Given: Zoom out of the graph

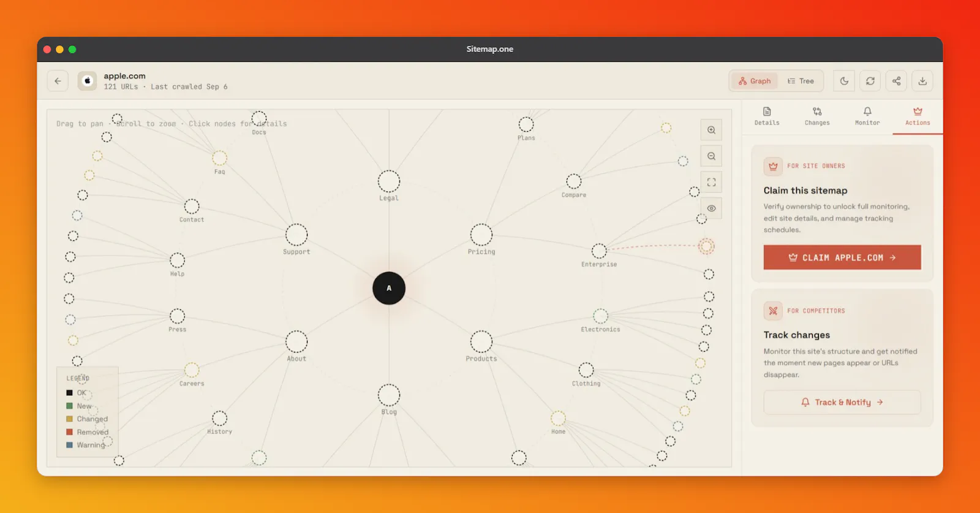Looking at the screenshot, I should [x=711, y=156].
